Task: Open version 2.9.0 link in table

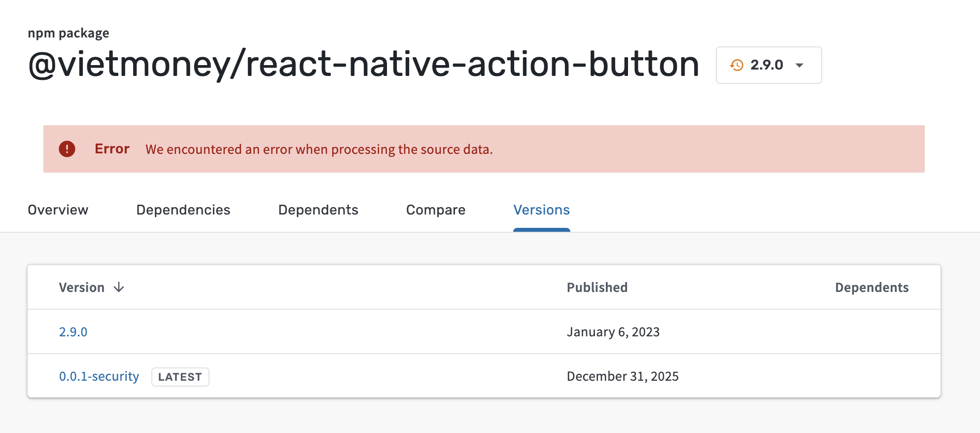Action: 73,332
